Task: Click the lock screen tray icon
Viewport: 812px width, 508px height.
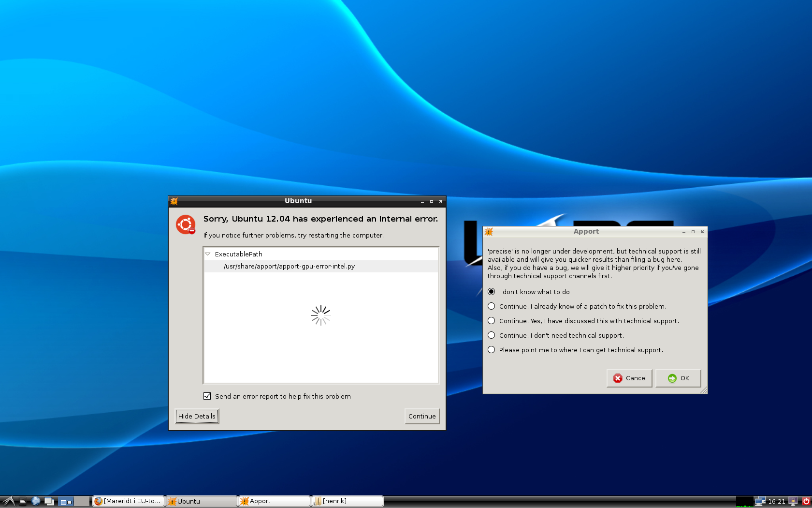Action: point(793,502)
